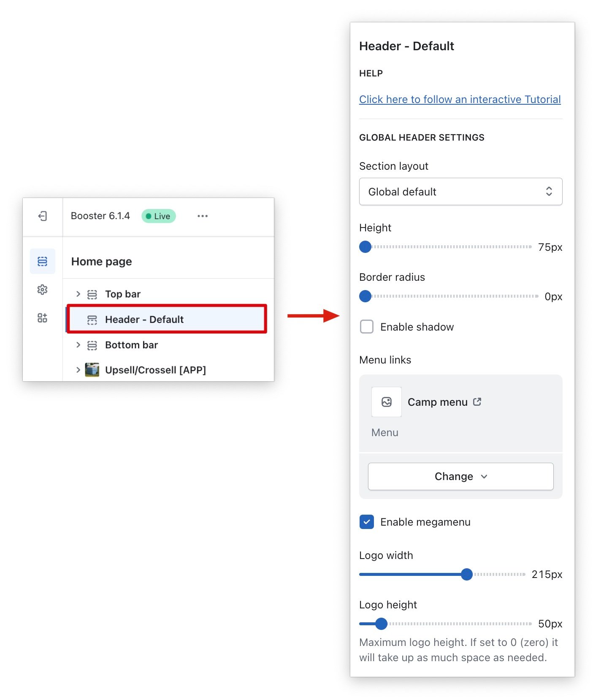601x700 pixels.
Task: Expand the Bottom bar section
Action: (x=78, y=345)
